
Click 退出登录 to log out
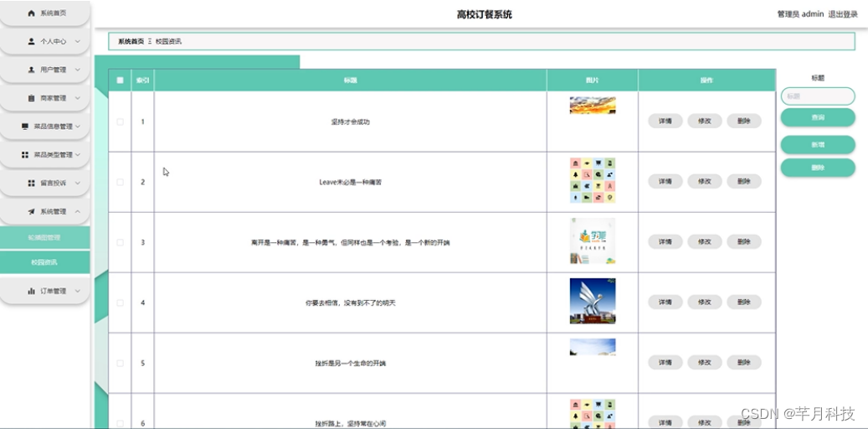pyautogui.click(x=843, y=14)
